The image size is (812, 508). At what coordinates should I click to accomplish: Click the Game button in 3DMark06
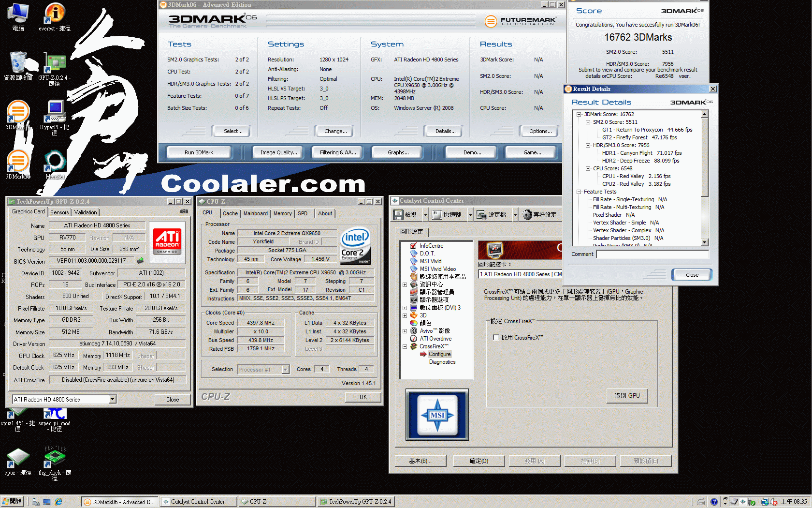tap(532, 152)
